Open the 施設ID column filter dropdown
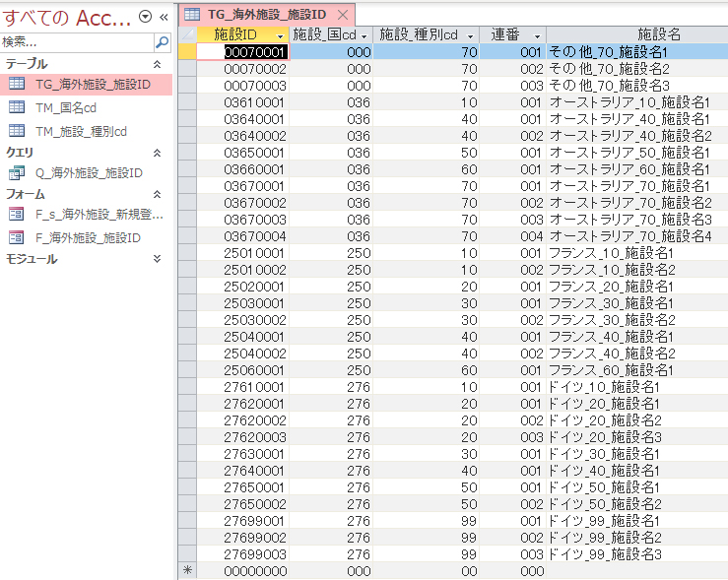This screenshot has width=728, height=580. [280, 35]
